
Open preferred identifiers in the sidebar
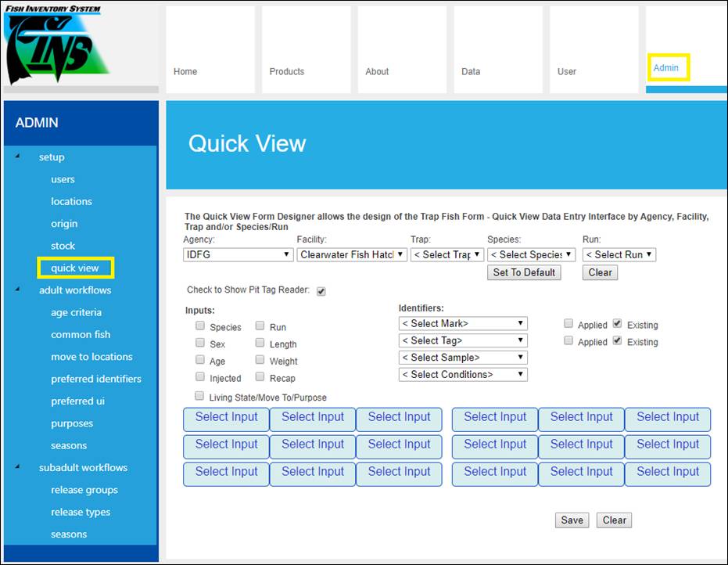pos(96,379)
